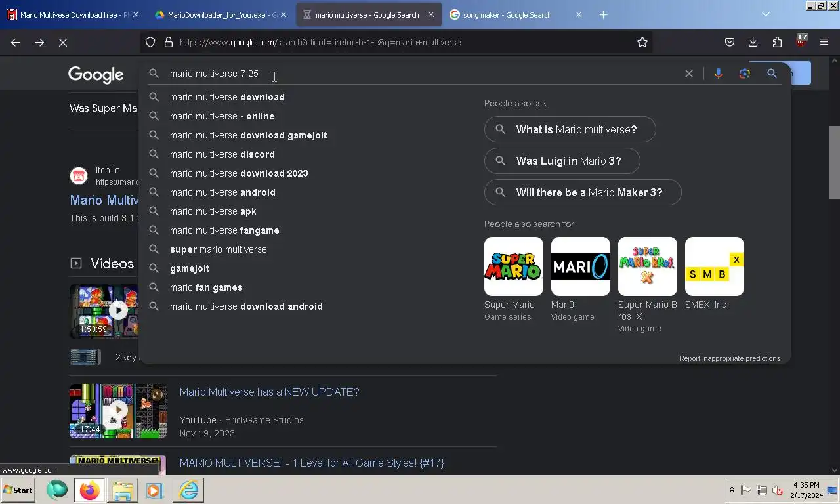Search by image with Google Lens
840x504 pixels.
click(744, 73)
